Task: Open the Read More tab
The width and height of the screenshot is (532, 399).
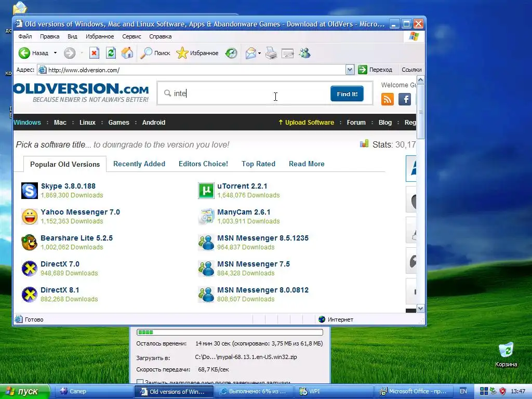Action: pyautogui.click(x=307, y=164)
